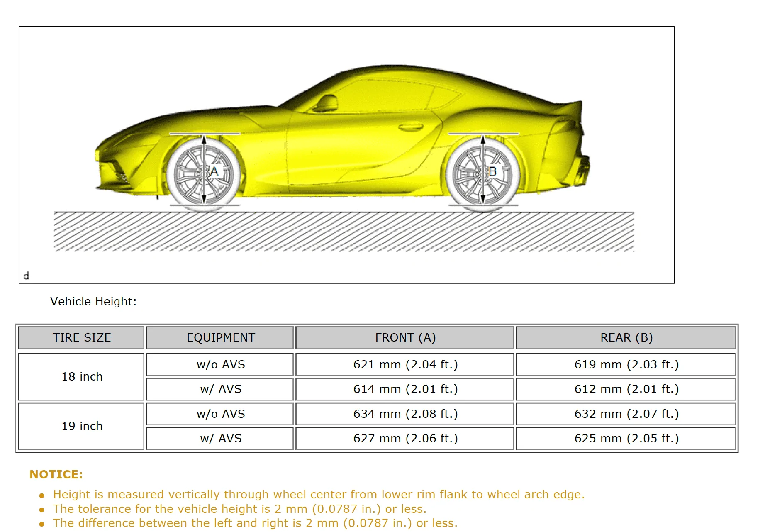Click the 612 mm (2.01 ft.) rear value
This screenshot has width=770, height=532.
[x=626, y=389]
